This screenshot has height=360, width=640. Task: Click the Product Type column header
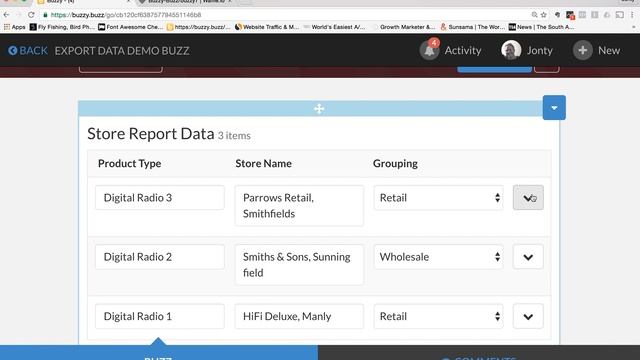[129, 163]
